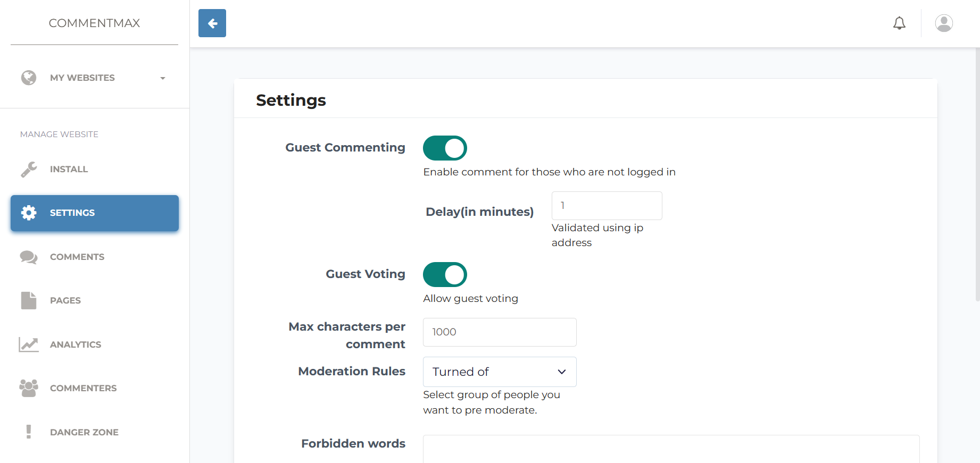Turn off the Guest Voting toggle
Viewport: 980px width, 463px height.
(445, 274)
